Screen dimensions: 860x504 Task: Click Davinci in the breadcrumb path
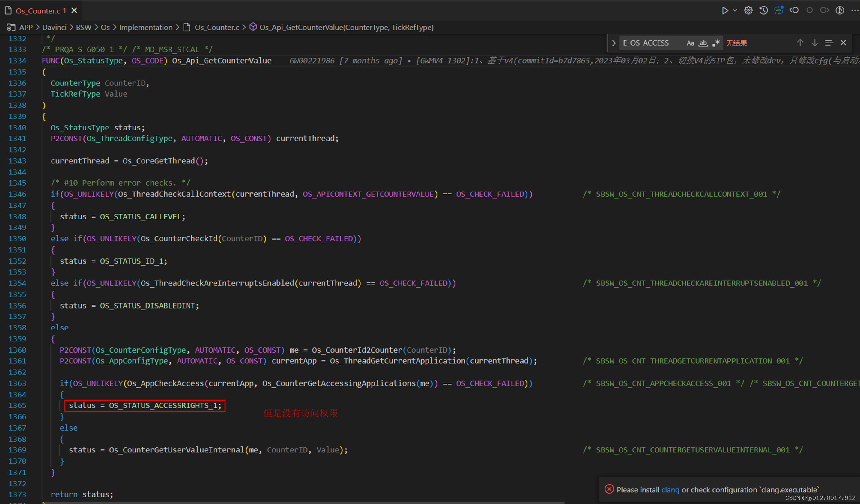(x=54, y=27)
